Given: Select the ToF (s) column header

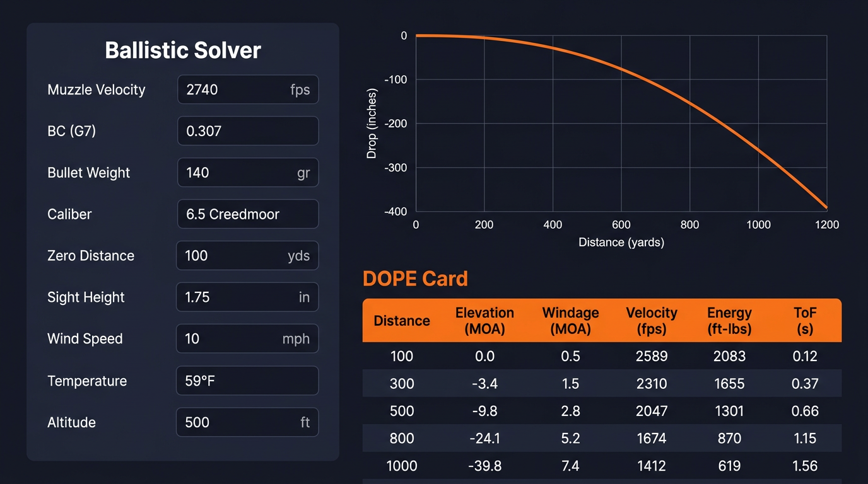Looking at the screenshot, I should point(806,321).
